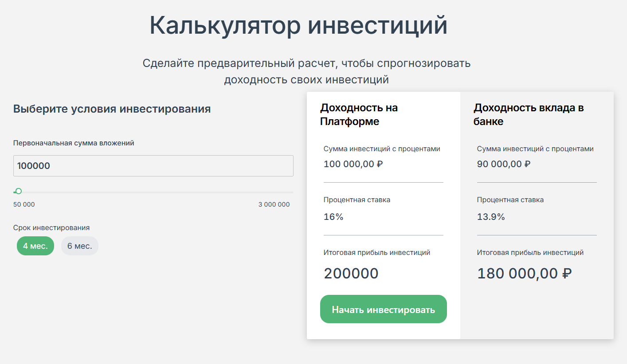Click the platform total profit value 200000
627x364 pixels.
tap(351, 274)
